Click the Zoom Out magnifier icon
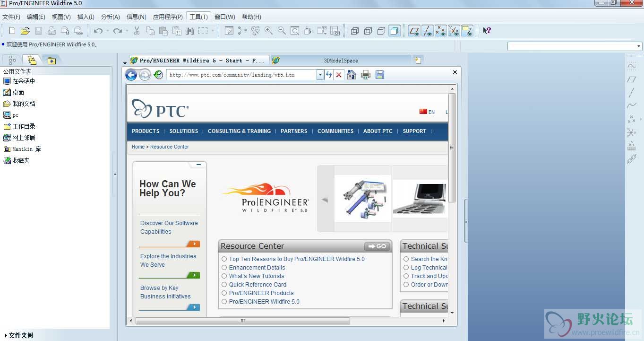The width and height of the screenshot is (644, 341). (282, 31)
